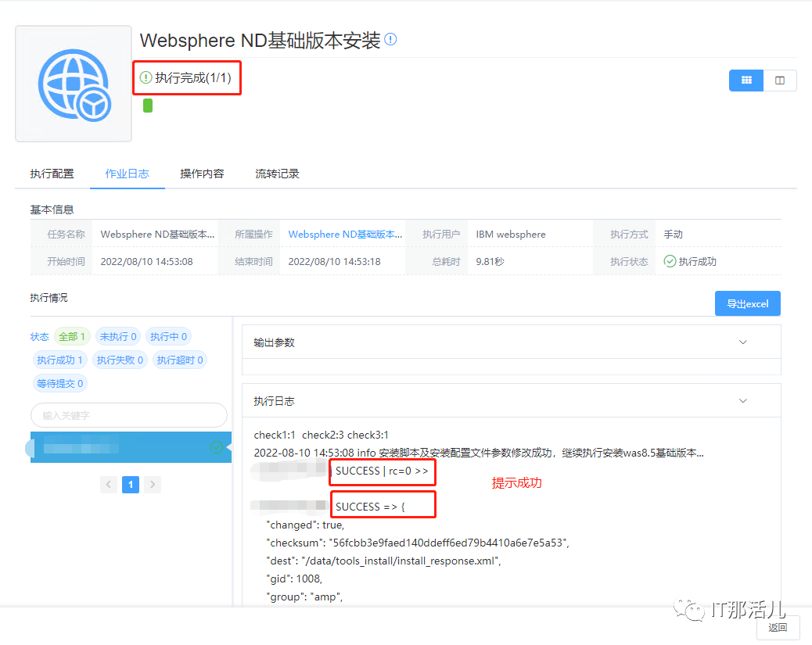
Task: Click the success check icon on host row
Action: tap(217, 447)
